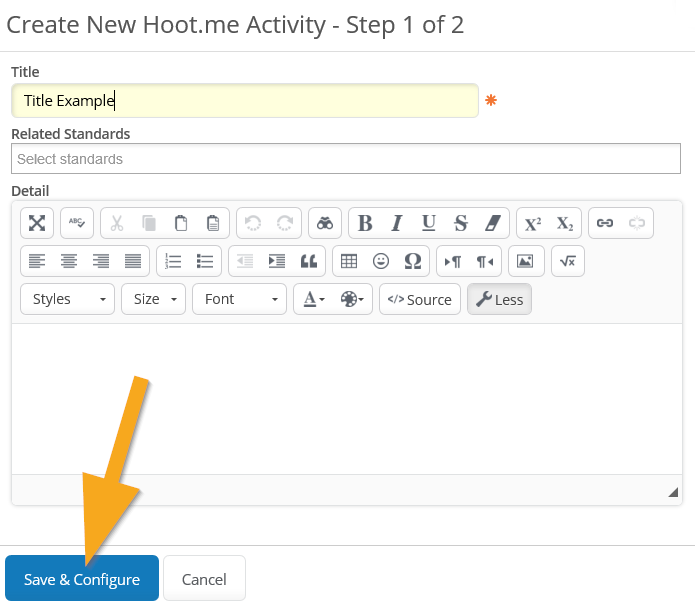Image resolution: width=695 pixels, height=611 pixels.
Task: Insert special character with omega icon
Action: pos(413,261)
